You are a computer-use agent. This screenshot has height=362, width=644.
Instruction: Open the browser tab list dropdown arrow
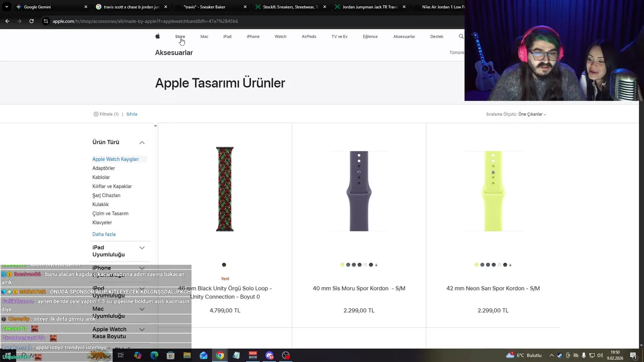(x=7, y=7)
